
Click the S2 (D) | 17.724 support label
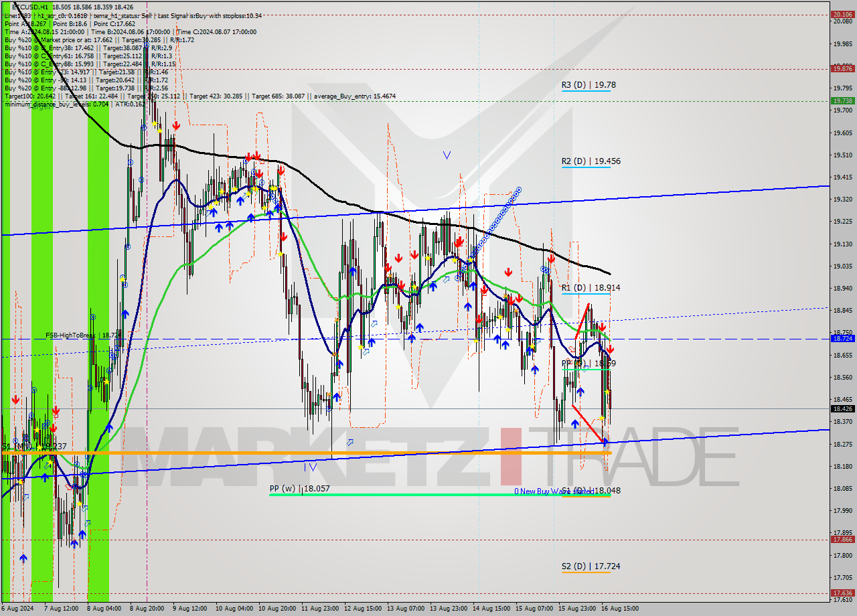pyautogui.click(x=591, y=566)
